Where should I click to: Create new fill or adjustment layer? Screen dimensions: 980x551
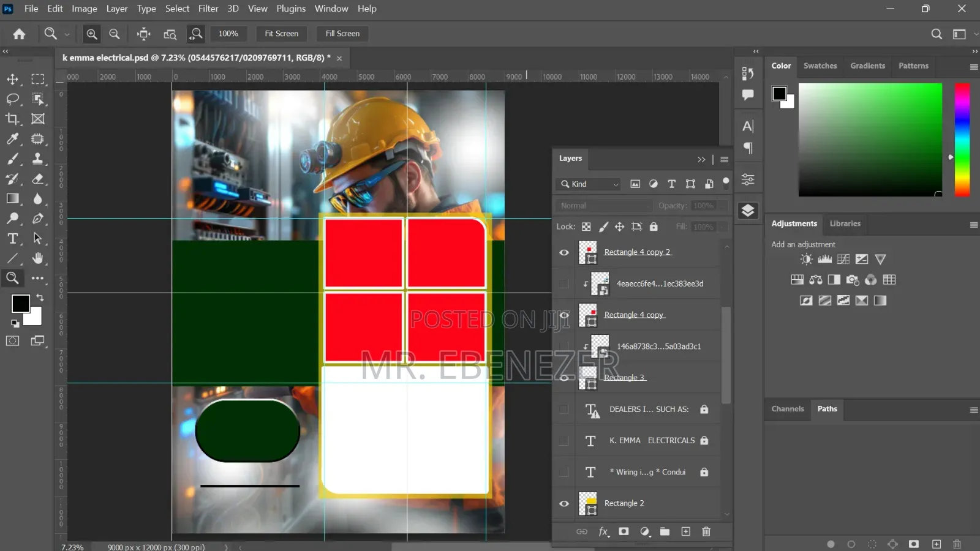(x=644, y=531)
